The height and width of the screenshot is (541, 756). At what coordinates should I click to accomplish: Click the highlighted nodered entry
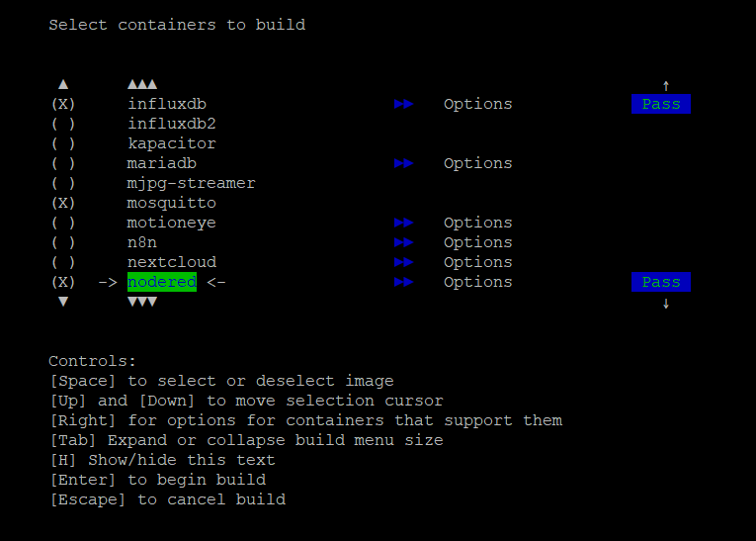[162, 282]
